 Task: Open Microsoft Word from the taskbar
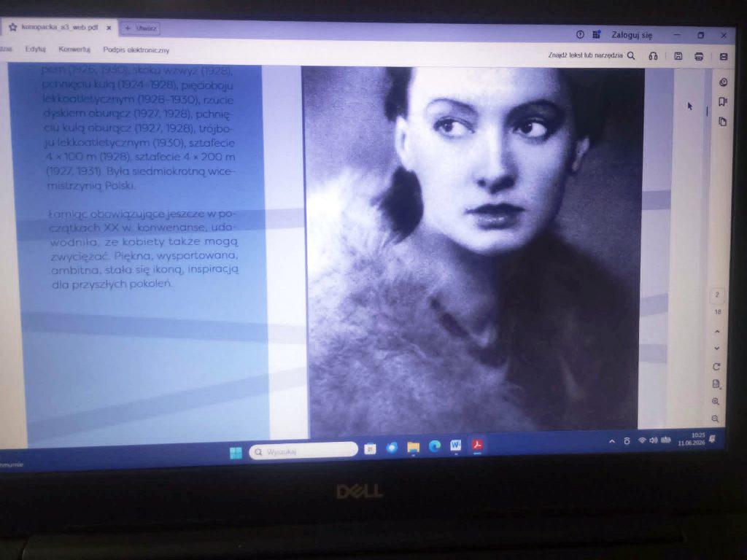tap(456, 446)
